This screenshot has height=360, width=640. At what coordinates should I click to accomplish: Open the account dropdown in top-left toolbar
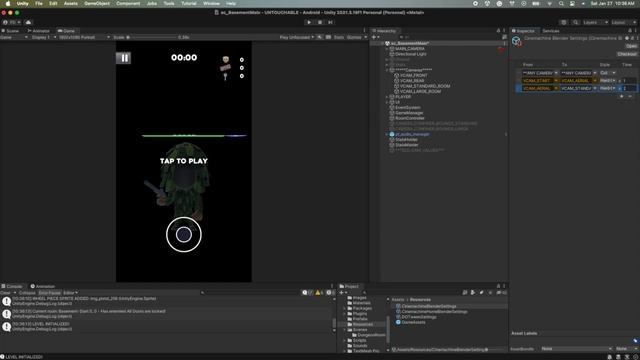(x=12, y=22)
